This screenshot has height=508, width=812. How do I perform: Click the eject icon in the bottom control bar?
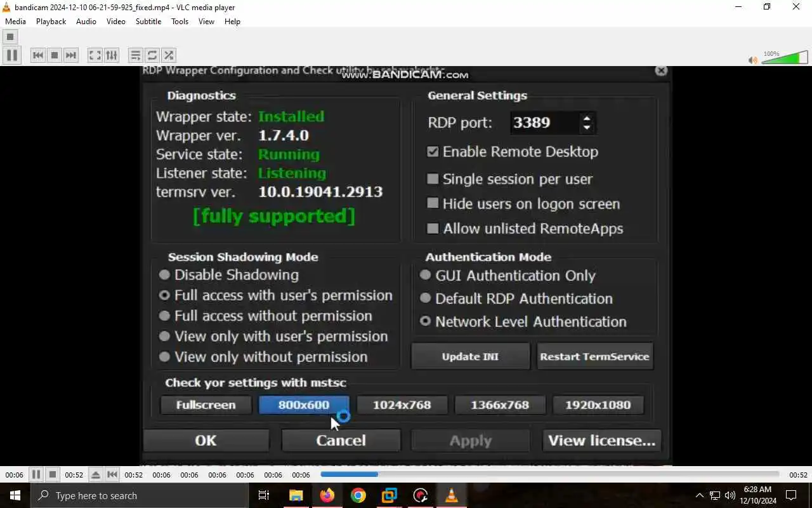coord(95,474)
